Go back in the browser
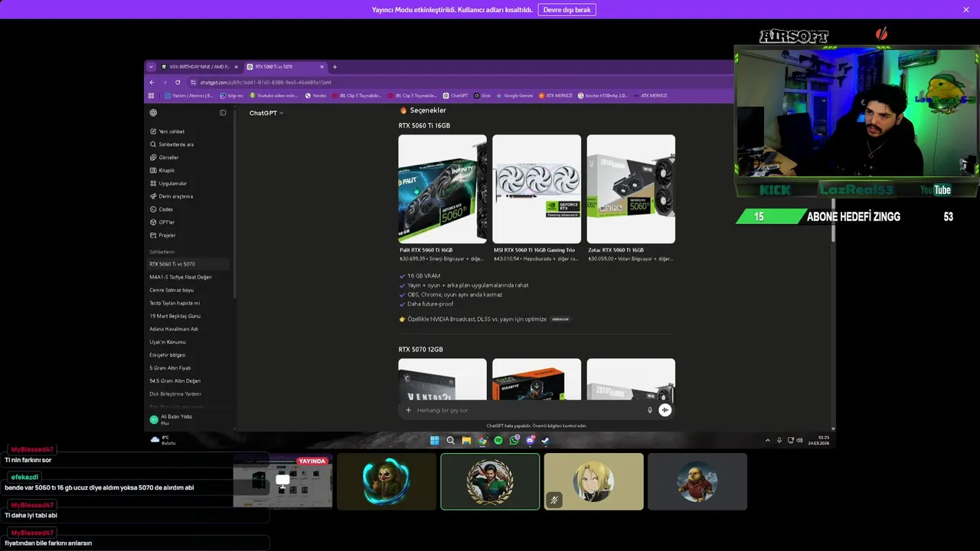This screenshot has width=980, height=551. [x=152, y=83]
